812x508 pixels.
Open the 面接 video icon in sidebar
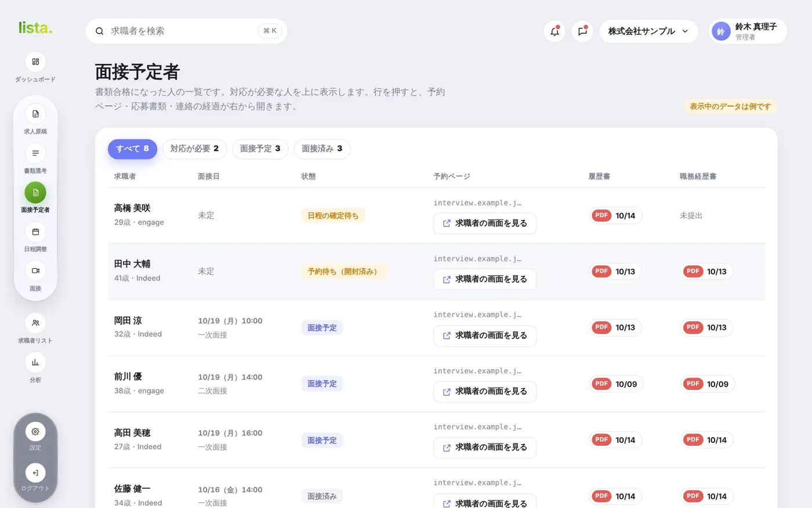[x=35, y=271]
